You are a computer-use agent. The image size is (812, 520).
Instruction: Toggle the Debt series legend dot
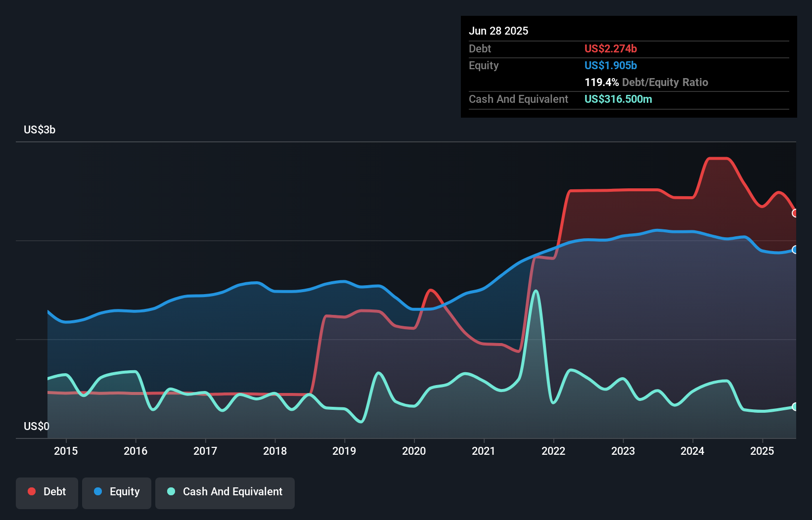(31, 491)
